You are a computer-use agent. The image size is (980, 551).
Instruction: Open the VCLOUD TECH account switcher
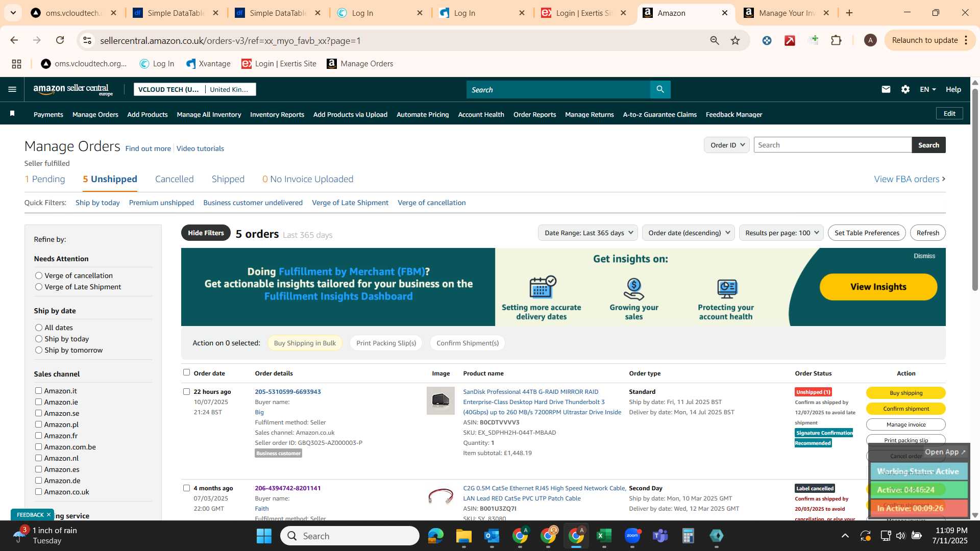tap(195, 89)
